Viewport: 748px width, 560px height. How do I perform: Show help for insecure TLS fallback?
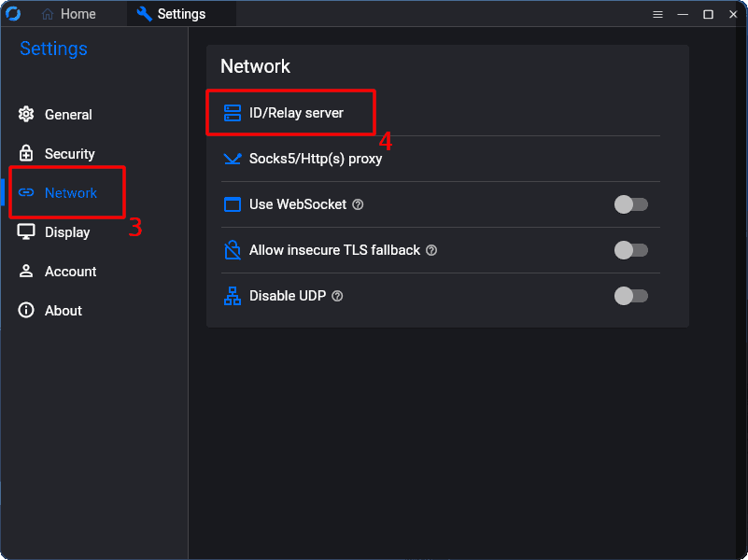coord(431,250)
